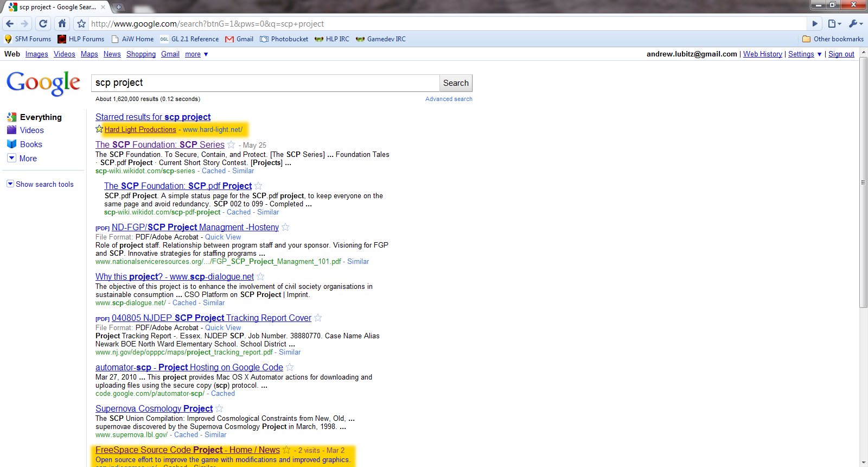Image resolution: width=868 pixels, height=467 pixels.
Task: Open the Web History link
Action: click(763, 54)
